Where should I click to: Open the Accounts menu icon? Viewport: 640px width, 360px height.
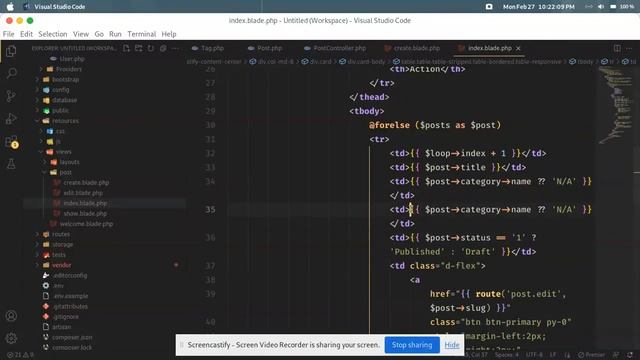coord(11,316)
